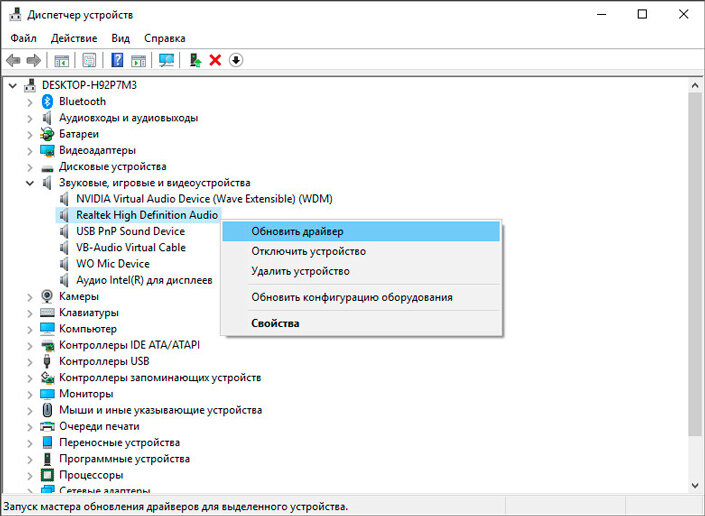Click the Back arrow toolbar icon
Image resolution: width=705 pixels, height=516 pixels.
(x=13, y=60)
